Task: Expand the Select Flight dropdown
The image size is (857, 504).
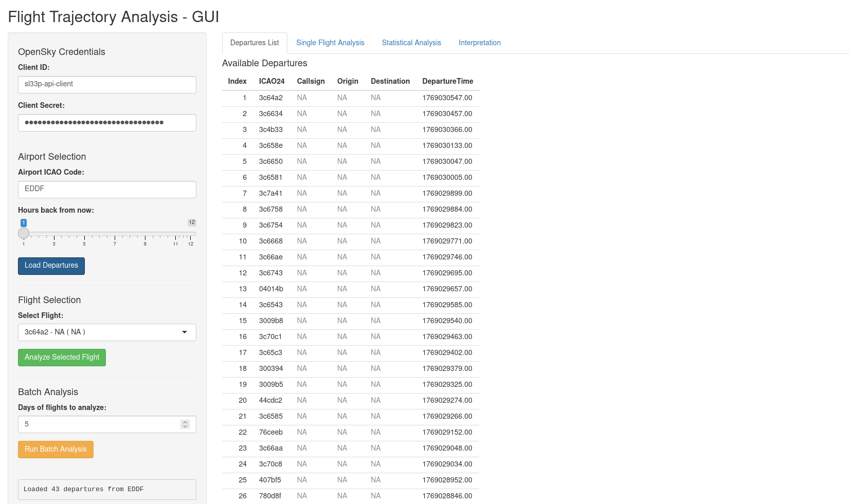Action: click(x=107, y=332)
